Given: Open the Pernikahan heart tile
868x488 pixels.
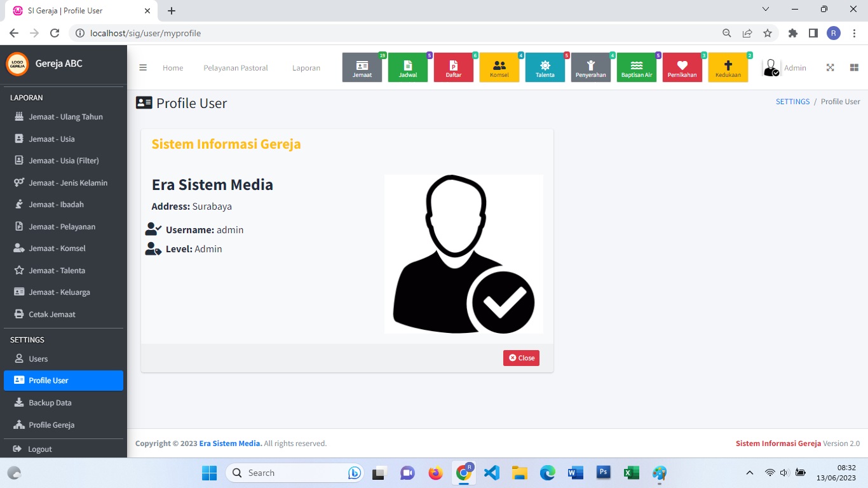Looking at the screenshot, I should [x=682, y=68].
